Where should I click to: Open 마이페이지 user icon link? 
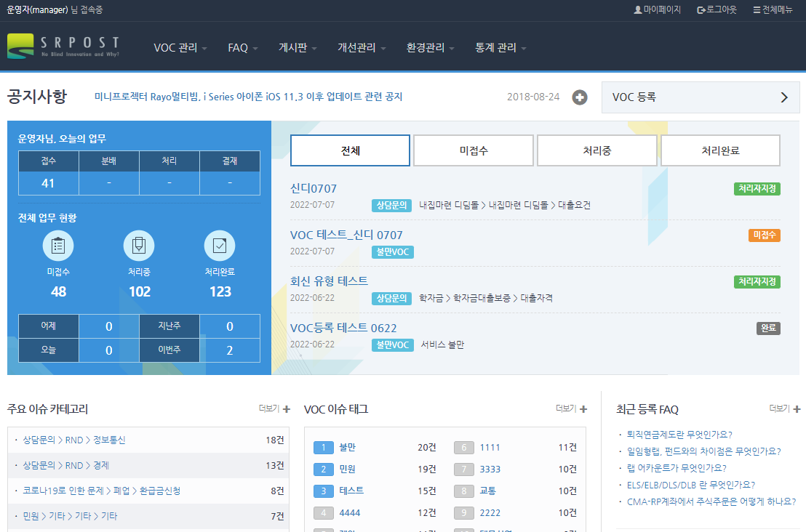coord(638,10)
